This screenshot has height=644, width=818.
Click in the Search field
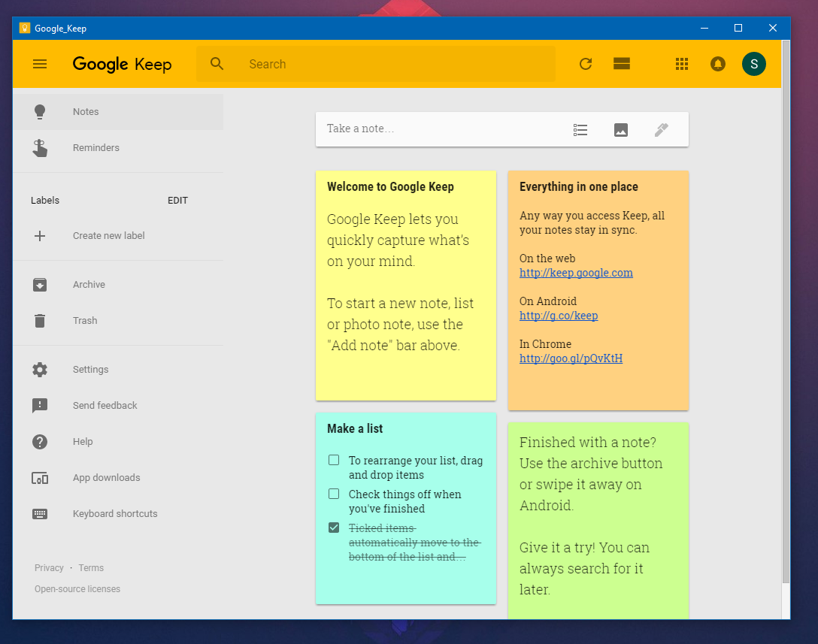(x=376, y=64)
